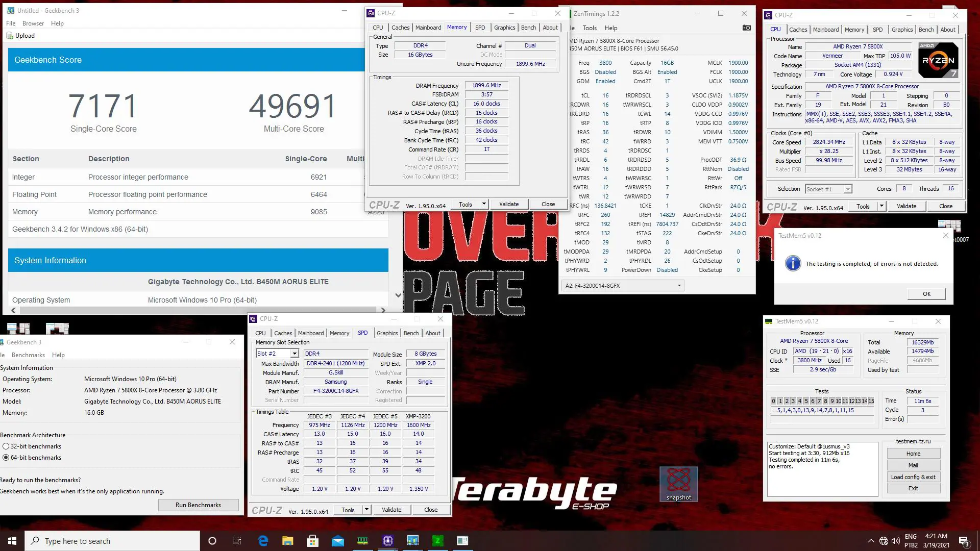Open network globe tray icon
Viewport: 980px width, 551px height.
(884, 541)
